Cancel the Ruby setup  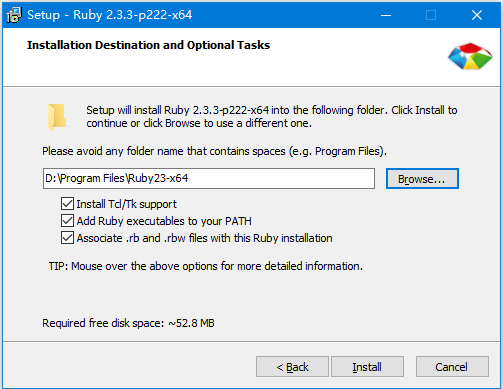pyautogui.click(x=452, y=367)
